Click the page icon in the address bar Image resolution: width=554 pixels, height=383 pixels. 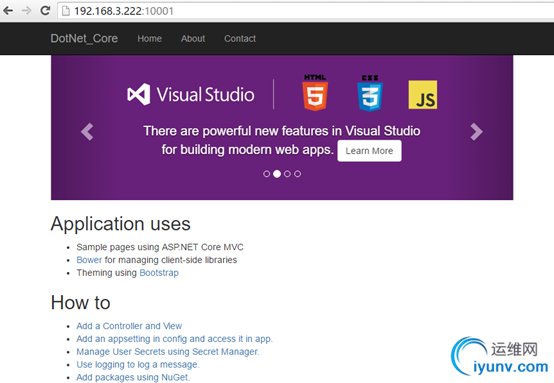click(65, 11)
